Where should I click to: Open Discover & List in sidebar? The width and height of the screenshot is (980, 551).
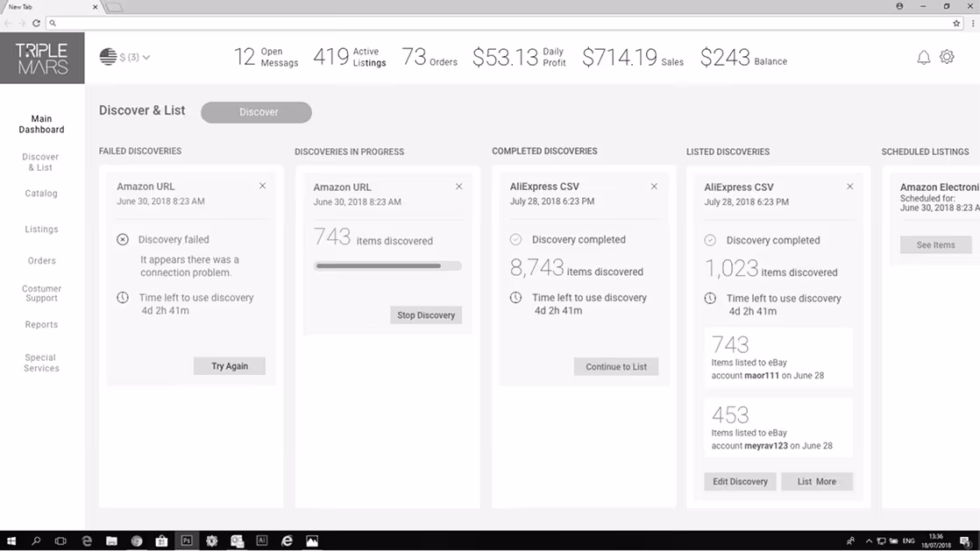coord(40,162)
